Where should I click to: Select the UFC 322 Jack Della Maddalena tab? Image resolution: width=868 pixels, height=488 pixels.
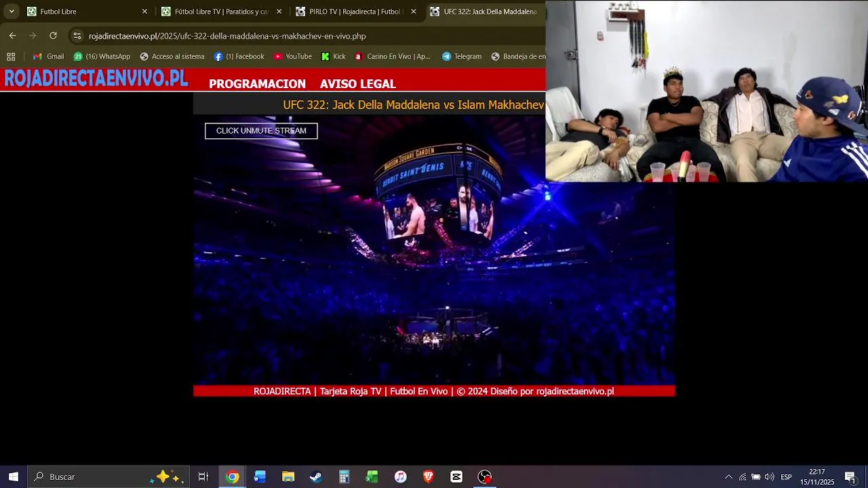pyautogui.click(x=485, y=12)
